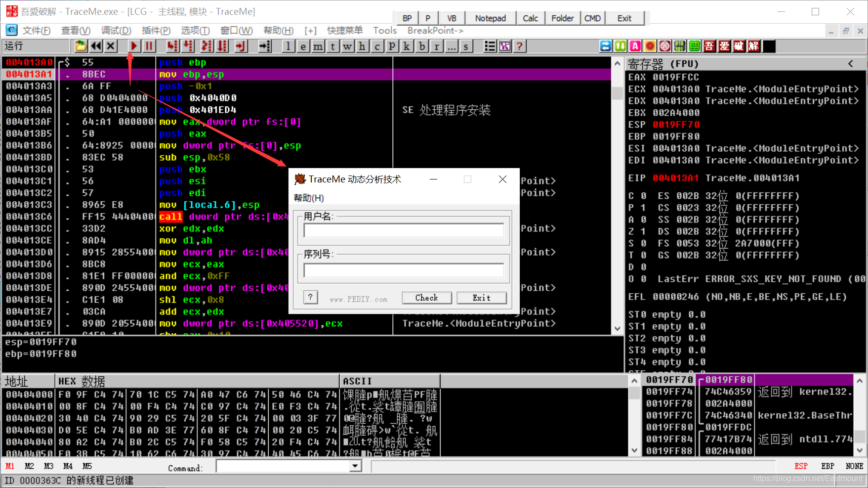Image resolution: width=868 pixels, height=488 pixels.
Task: Click into the Command input box
Action: [283, 466]
